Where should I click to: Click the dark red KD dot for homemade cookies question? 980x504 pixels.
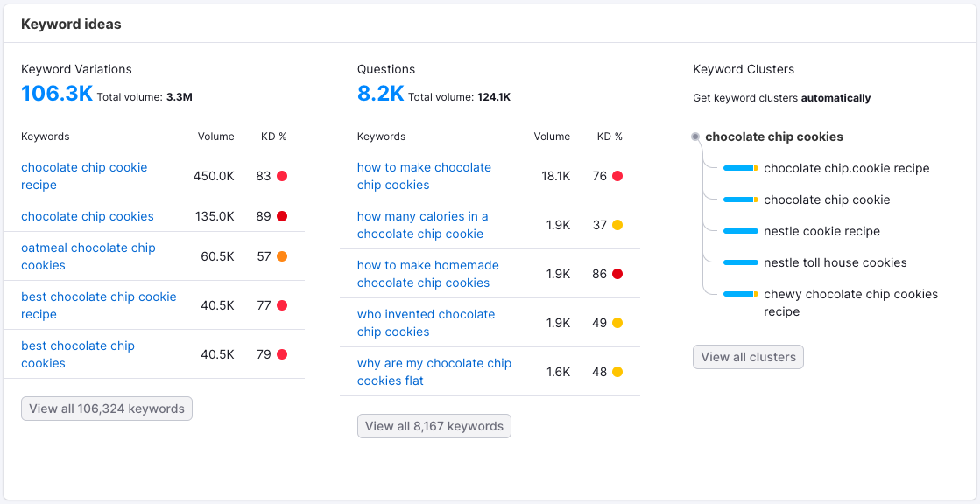click(x=617, y=274)
